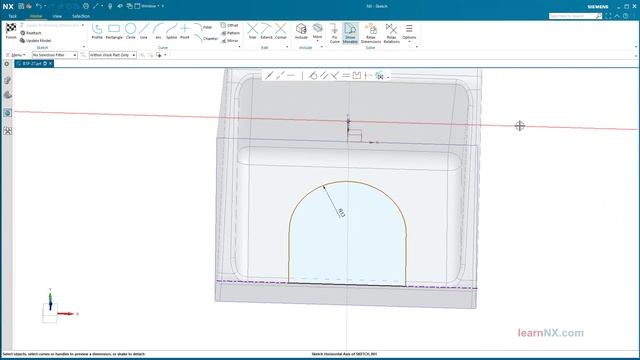Click the command finder search field

click(x=572, y=16)
